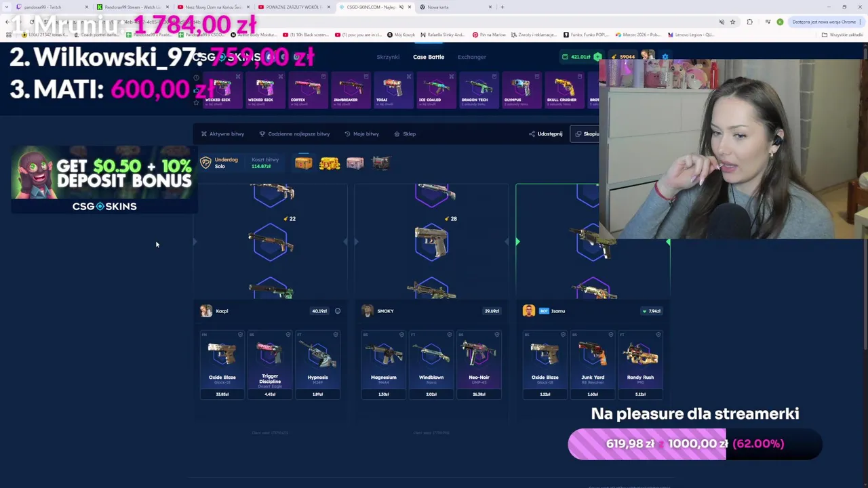This screenshot has height=488, width=868.
Task: Open Moje bitwy section
Action: [x=361, y=134]
